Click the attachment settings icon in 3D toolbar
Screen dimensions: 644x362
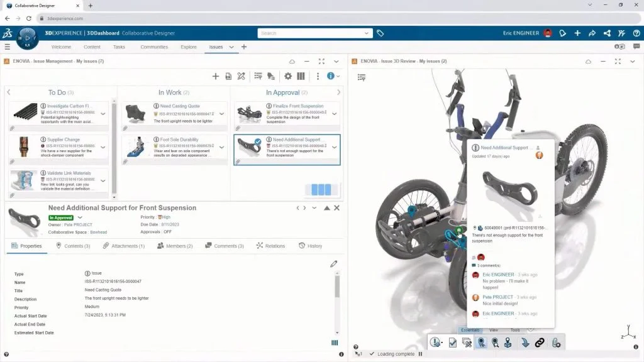point(556,343)
